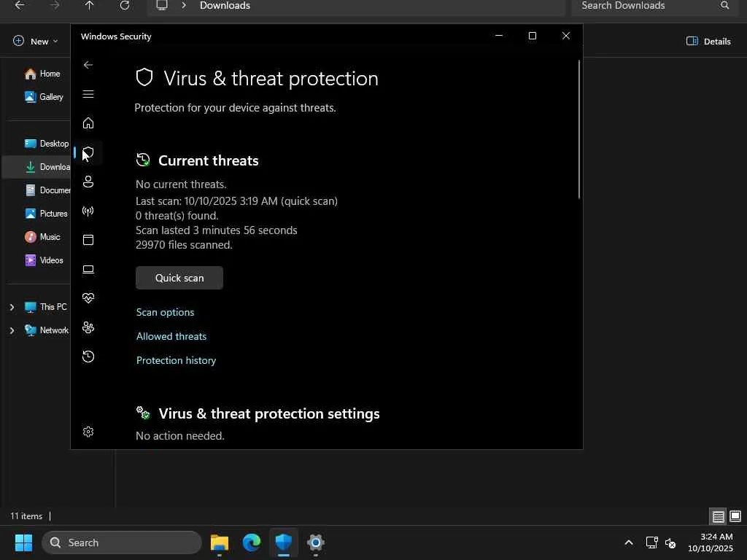Expand This PC tree node

12,307
